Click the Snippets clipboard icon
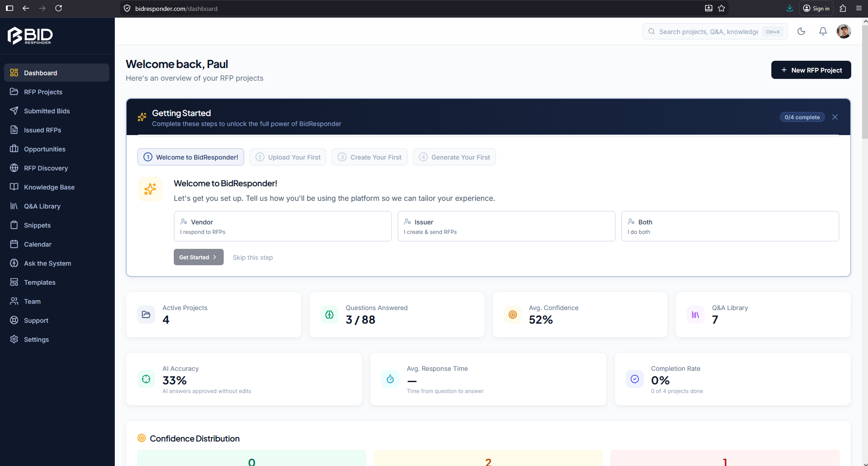 pyautogui.click(x=14, y=225)
